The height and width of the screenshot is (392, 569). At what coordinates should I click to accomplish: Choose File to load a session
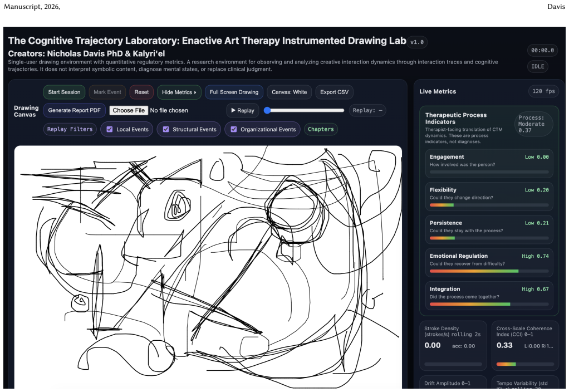coord(129,110)
